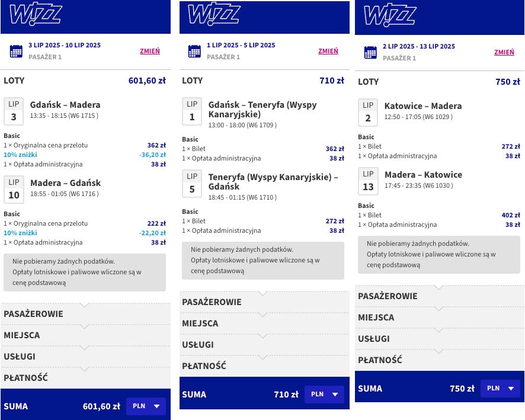Select the LIP 13 date tile for Madera – Katowice

pos(368,181)
